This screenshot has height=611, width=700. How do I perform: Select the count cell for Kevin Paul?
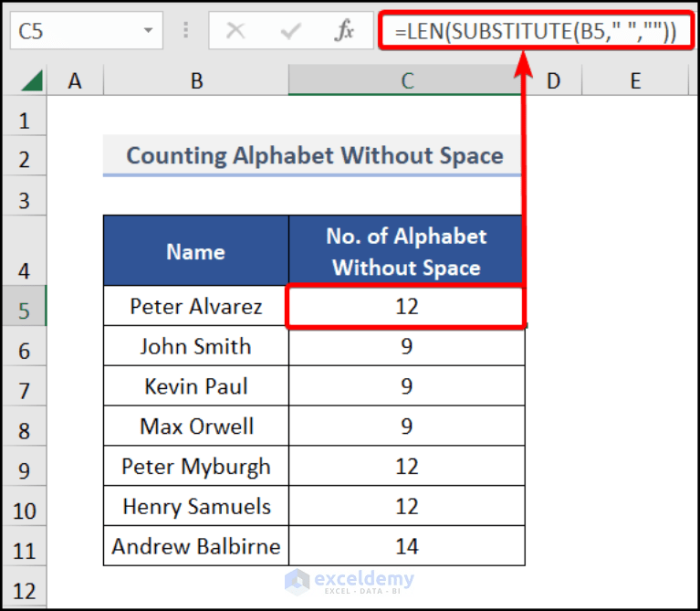click(406, 386)
